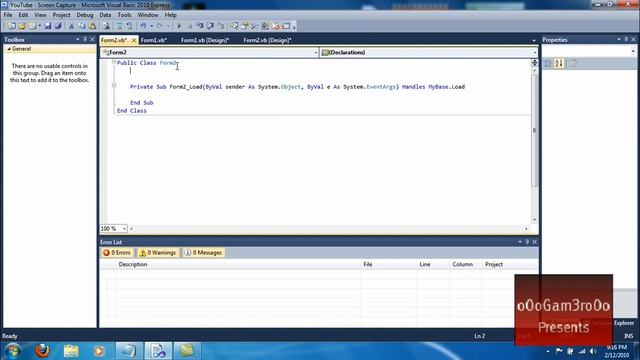Screen dimensions: 640x360
Task: Open the Window menu
Action: click(x=148, y=15)
